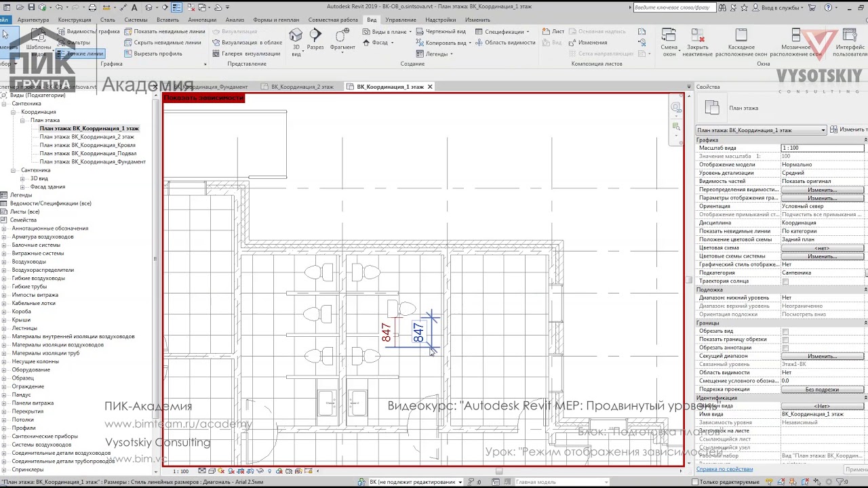Screen dimensions: 868x488
Task: Click Изменить for Цветовые схемы системы
Action: [x=823, y=256]
